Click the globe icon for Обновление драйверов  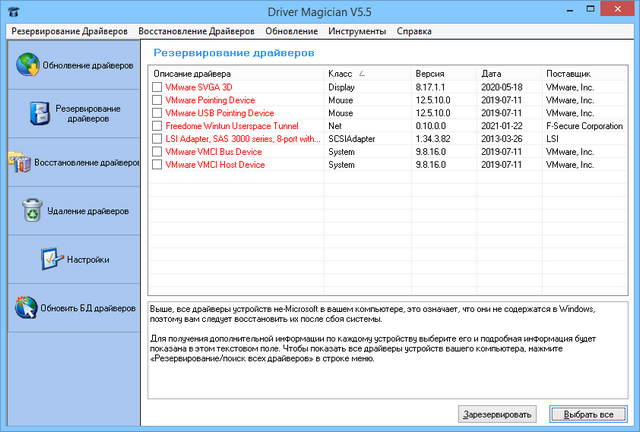coord(27,66)
